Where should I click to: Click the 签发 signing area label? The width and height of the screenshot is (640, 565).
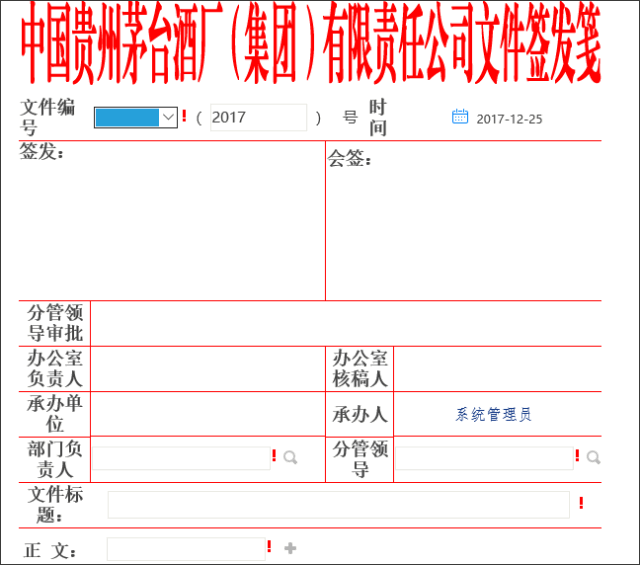coord(42,151)
